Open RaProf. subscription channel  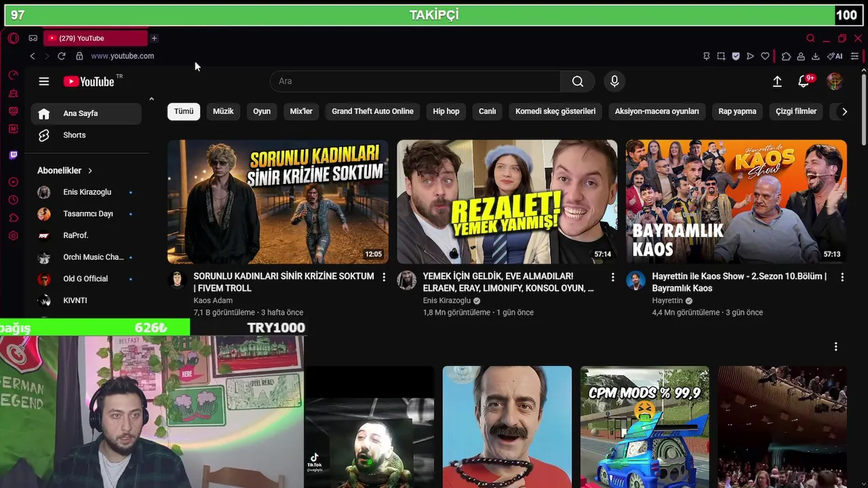(86, 236)
